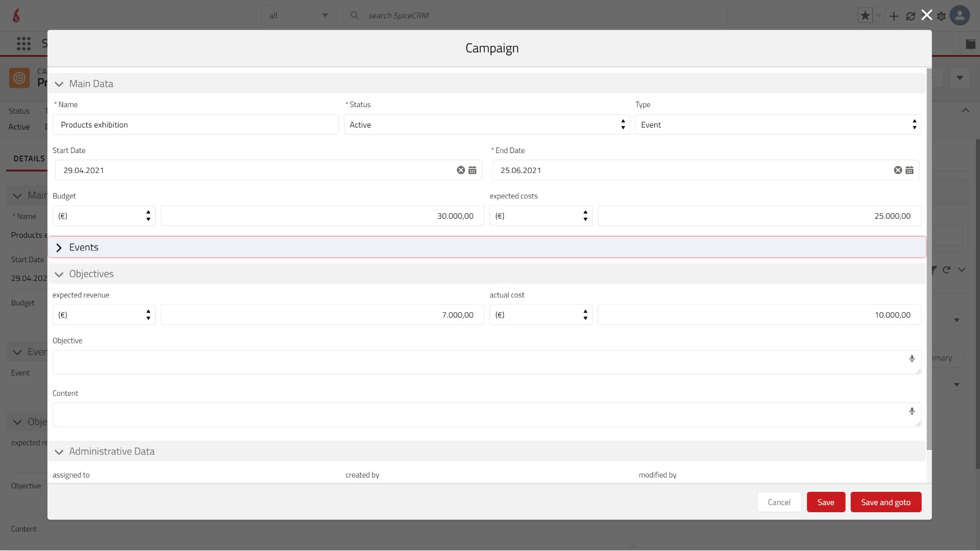The height and width of the screenshot is (551, 980).
Task: Open the Budget currency selector
Action: [104, 216]
